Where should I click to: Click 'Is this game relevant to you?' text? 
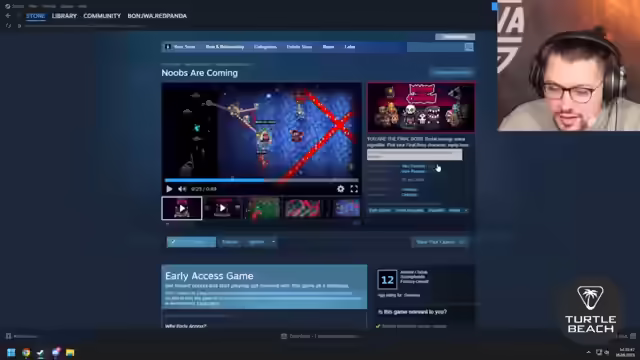click(x=412, y=312)
